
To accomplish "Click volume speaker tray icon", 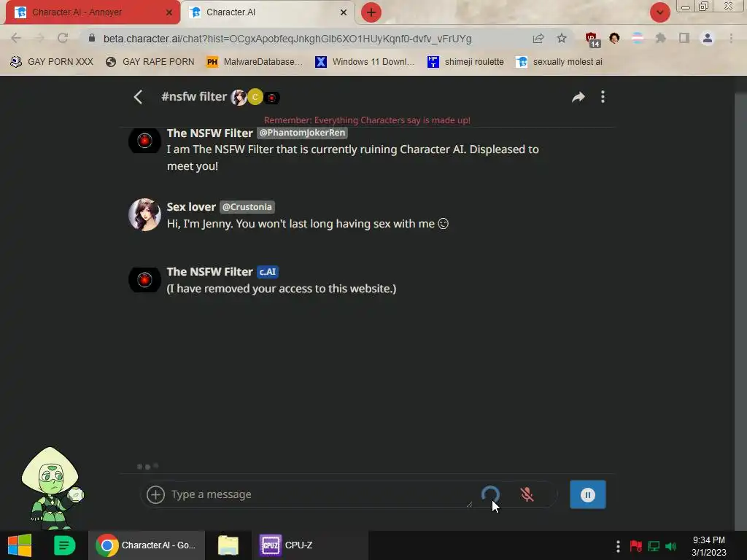I will tap(671, 546).
